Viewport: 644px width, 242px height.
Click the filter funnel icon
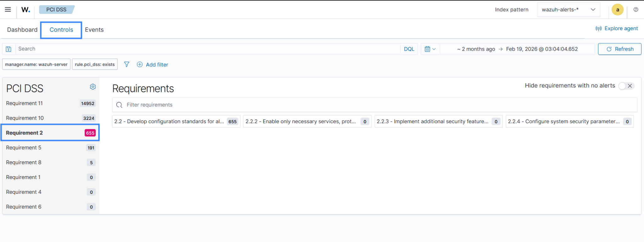(126, 65)
